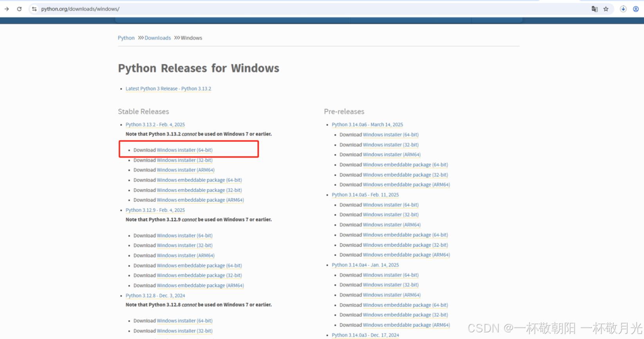Download Python 3.13.2 embeddable package (64-bit)
Viewport: 644px width, 339px height.
[x=199, y=180]
